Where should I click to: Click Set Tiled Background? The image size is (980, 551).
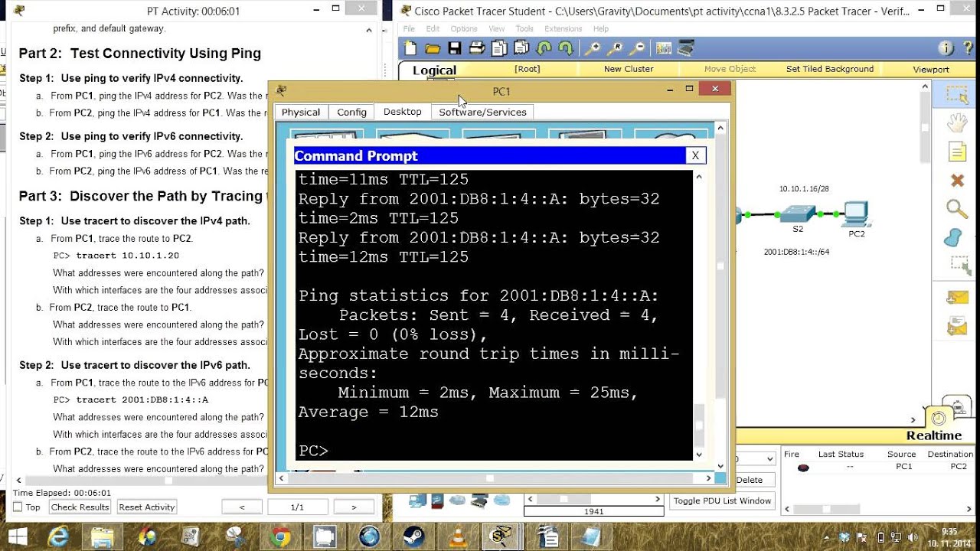[830, 69]
